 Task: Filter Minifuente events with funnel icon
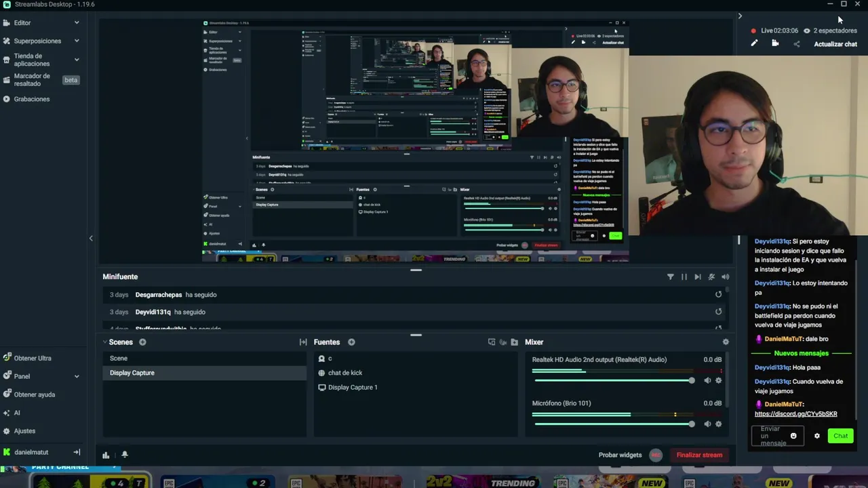[671, 277]
